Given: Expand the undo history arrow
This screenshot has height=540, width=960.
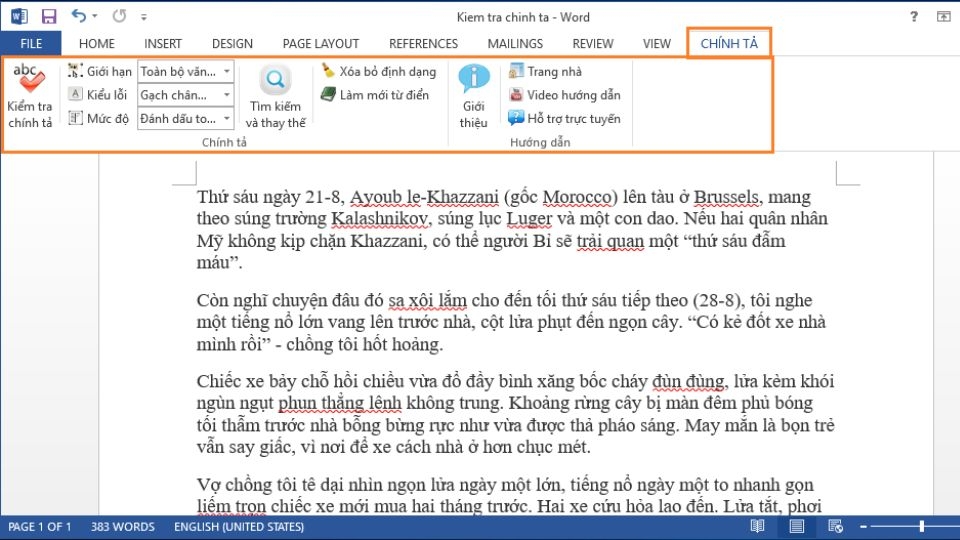Looking at the screenshot, I should pyautogui.click(x=95, y=17).
